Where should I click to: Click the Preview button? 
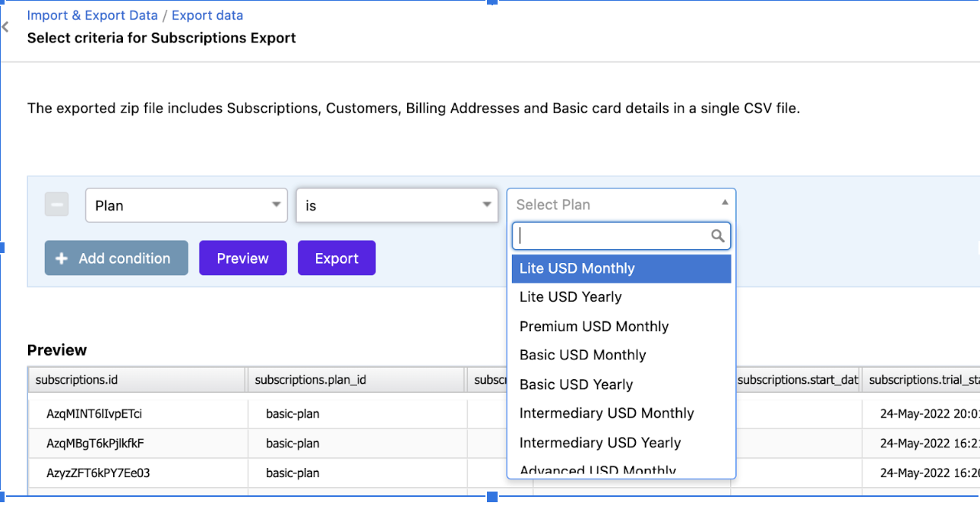(x=242, y=258)
